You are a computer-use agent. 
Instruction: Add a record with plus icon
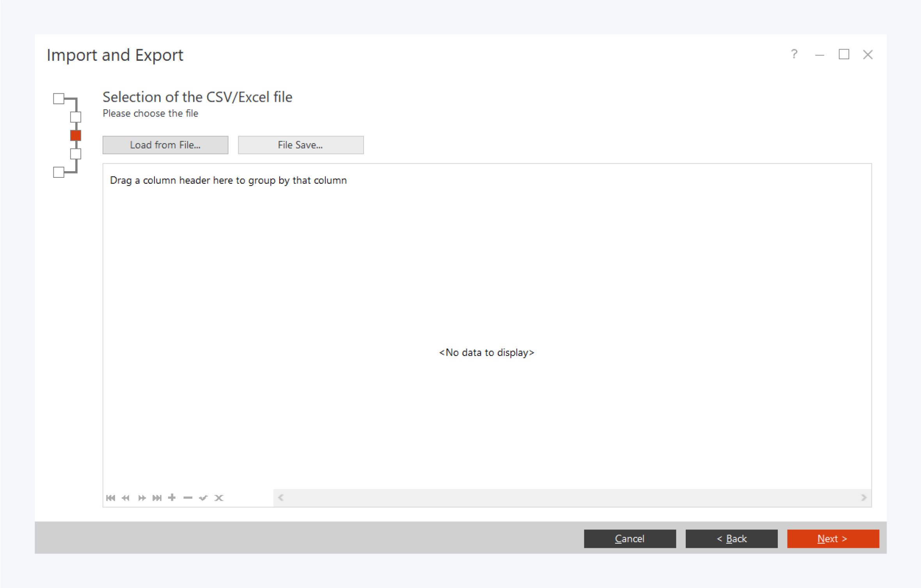click(x=172, y=498)
